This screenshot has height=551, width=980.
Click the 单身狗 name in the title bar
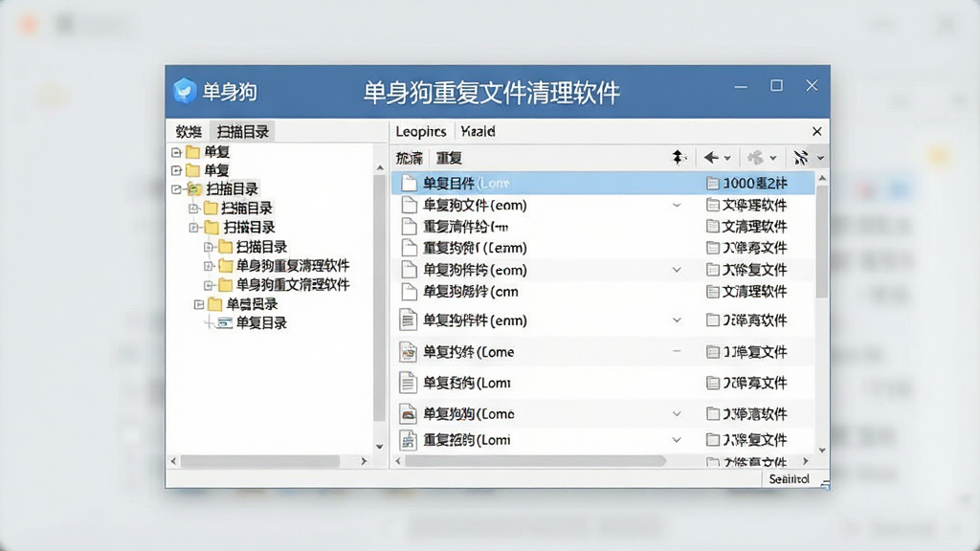point(230,92)
